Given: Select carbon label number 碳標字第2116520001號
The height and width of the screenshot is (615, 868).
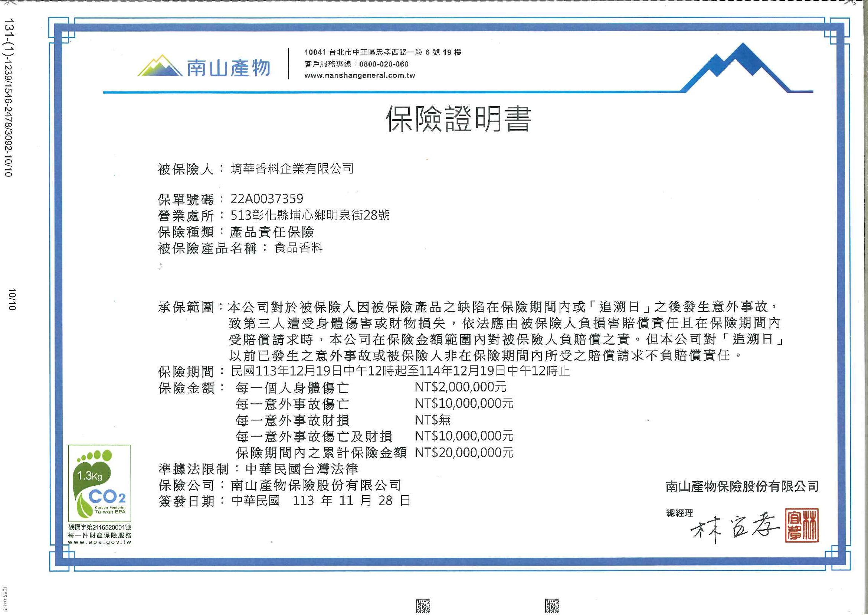Looking at the screenshot, I should coord(99,527).
